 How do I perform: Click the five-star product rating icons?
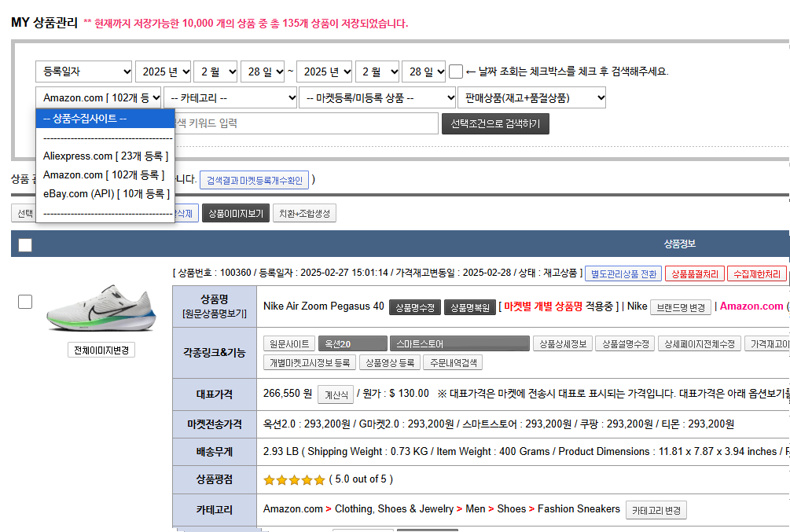(294, 479)
